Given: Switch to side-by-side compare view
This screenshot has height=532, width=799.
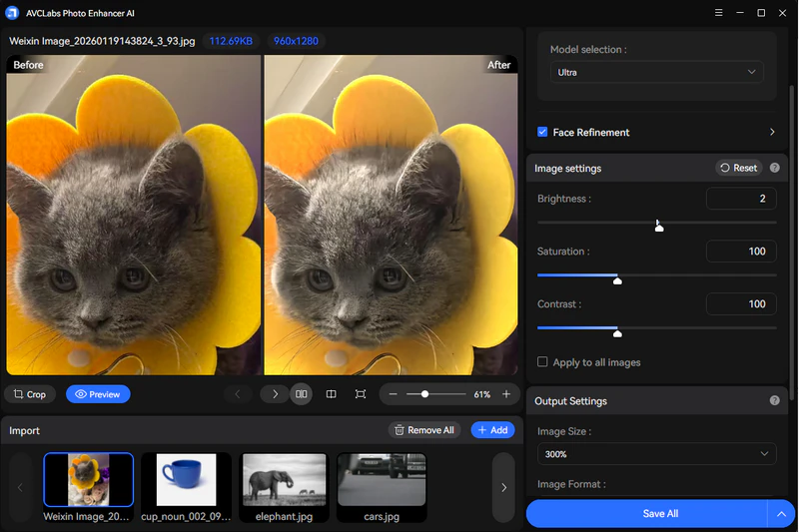Looking at the screenshot, I should (302, 394).
